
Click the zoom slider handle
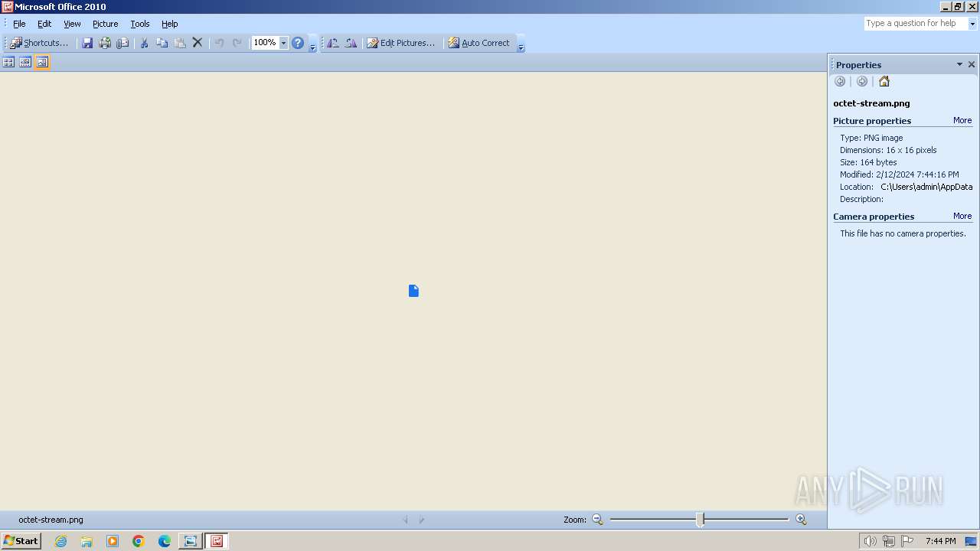tap(700, 520)
